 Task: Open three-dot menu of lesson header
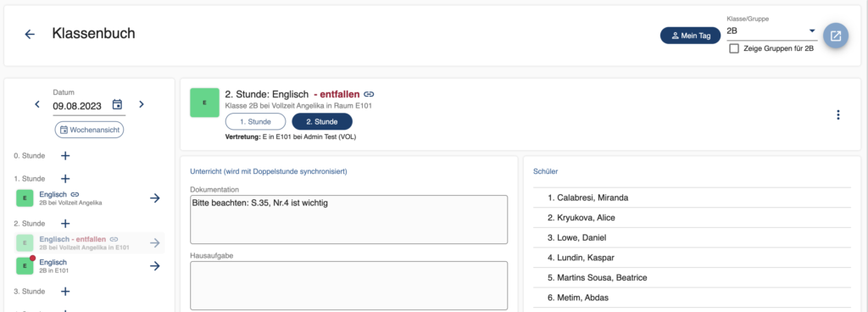(838, 115)
